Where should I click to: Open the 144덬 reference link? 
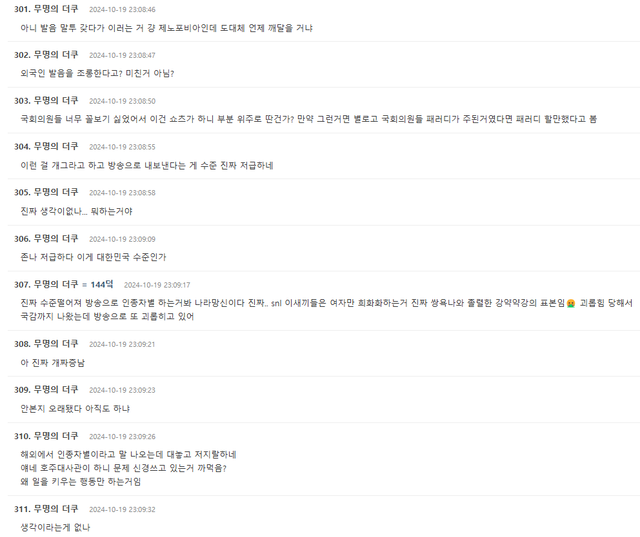[102, 284]
